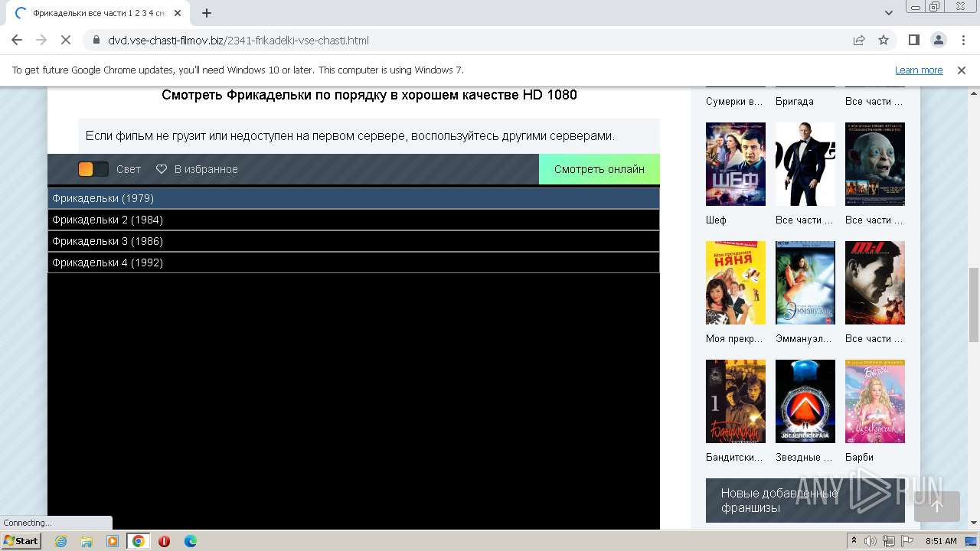Add film to В избранное favorites

tap(197, 169)
